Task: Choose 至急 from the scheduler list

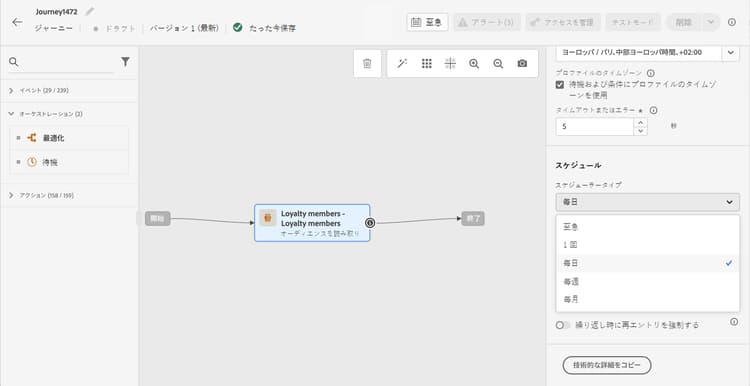Action: coord(648,227)
